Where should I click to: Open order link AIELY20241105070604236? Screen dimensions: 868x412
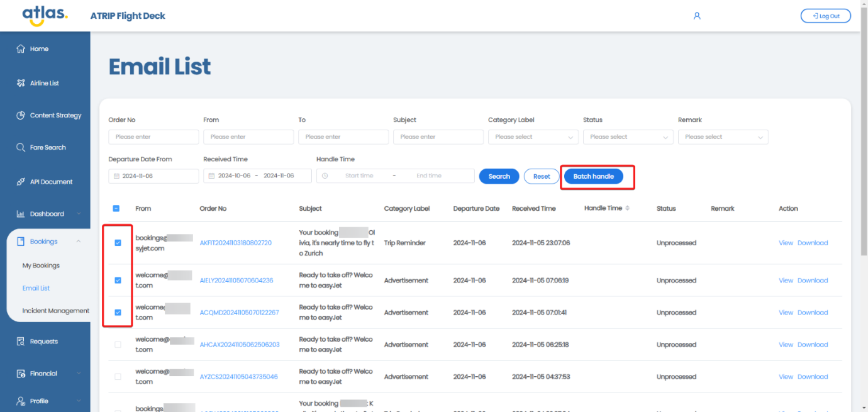tap(236, 281)
